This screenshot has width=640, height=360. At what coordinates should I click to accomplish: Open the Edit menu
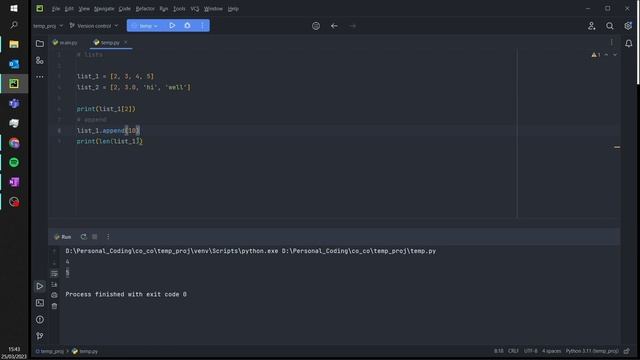coord(69,9)
